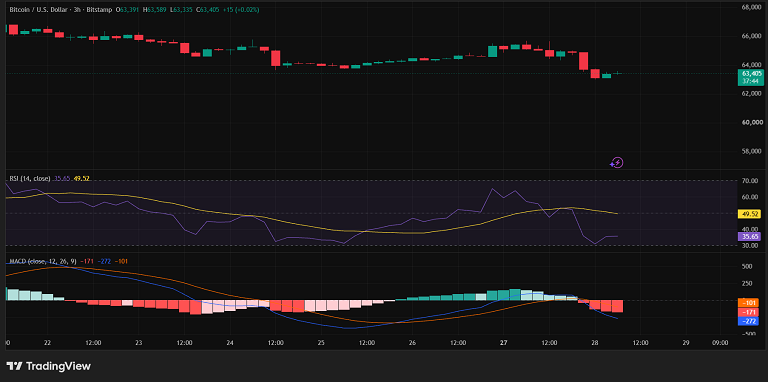The width and height of the screenshot is (768, 382).
Task: Click the 30.00 RSI axis level
Action: 750,245
